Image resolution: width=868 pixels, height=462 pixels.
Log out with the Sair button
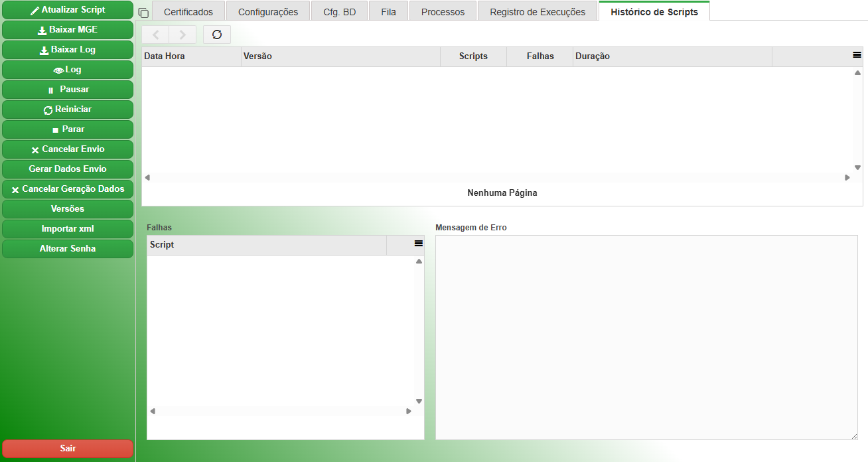[68, 449]
